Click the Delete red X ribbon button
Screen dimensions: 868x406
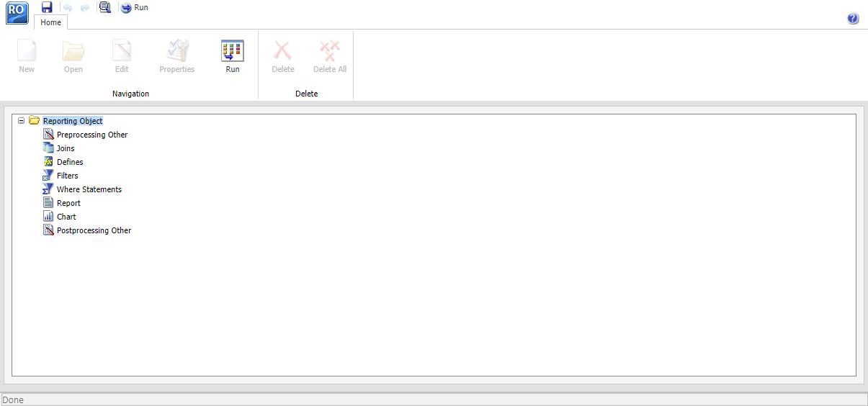pyautogui.click(x=283, y=57)
